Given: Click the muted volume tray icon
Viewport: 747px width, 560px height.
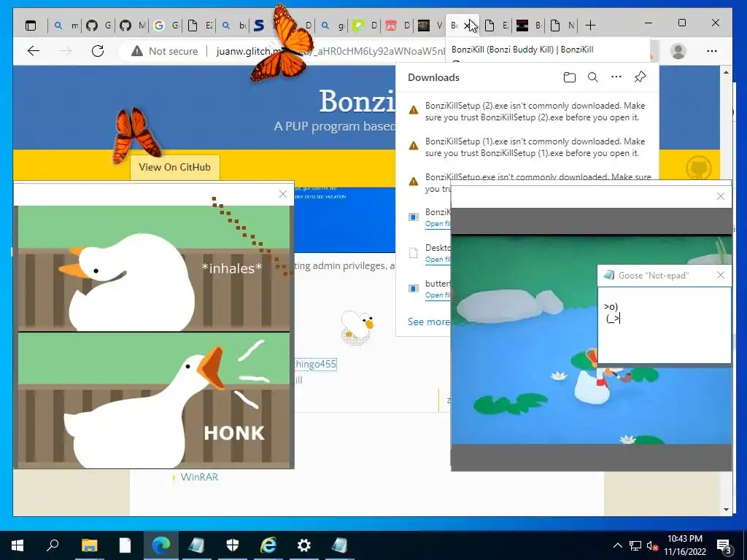Looking at the screenshot, I should click(x=652, y=545).
